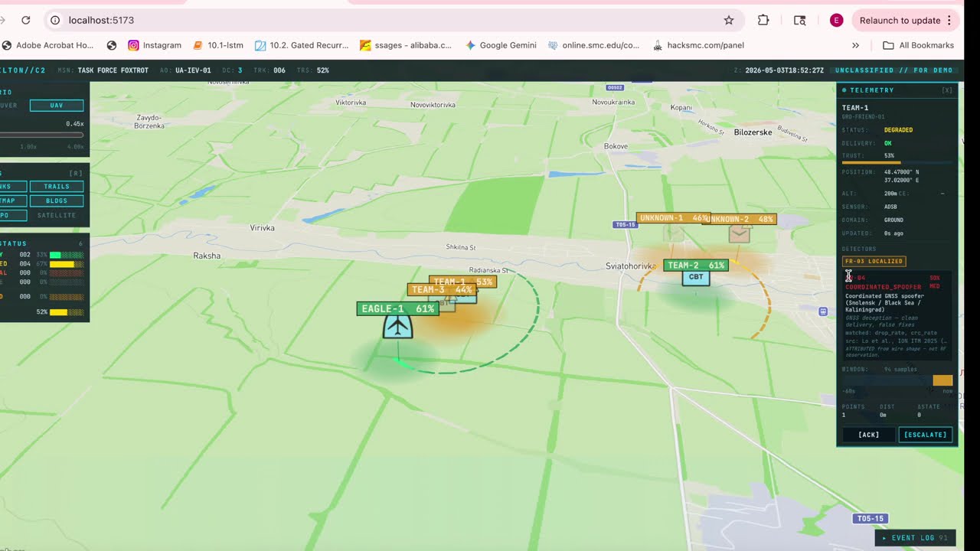Select the EAGLE-1 61% label
The image size is (980, 551).
pyautogui.click(x=397, y=308)
